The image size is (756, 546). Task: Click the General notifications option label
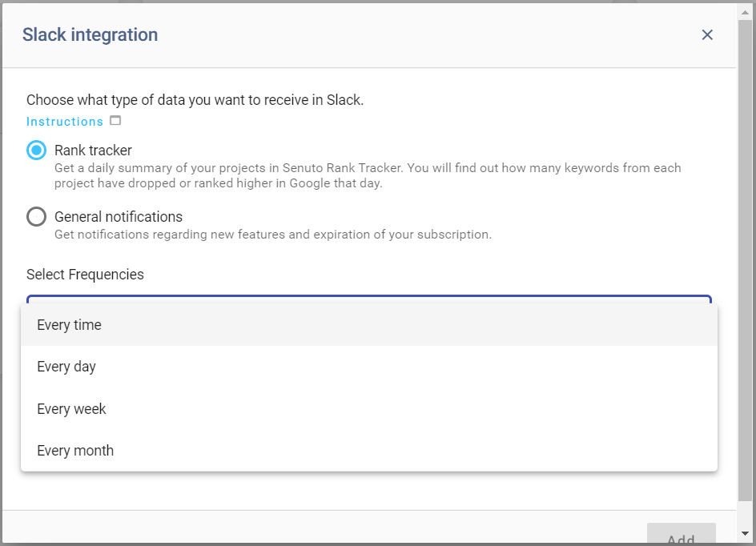119,217
